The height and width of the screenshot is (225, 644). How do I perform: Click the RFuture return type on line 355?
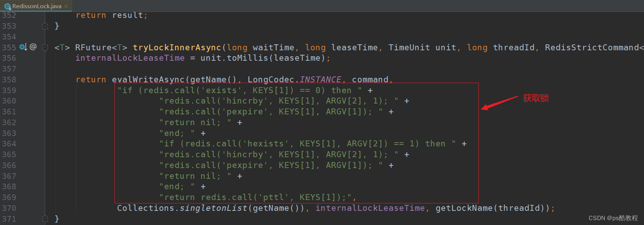coord(94,48)
